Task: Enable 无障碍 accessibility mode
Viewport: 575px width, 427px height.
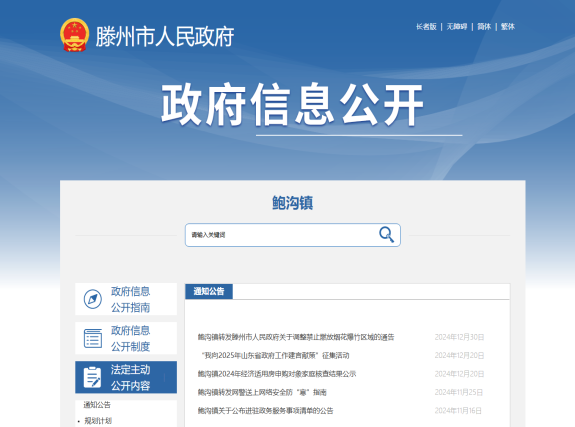Action: pyautogui.click(x=457, y=26)
